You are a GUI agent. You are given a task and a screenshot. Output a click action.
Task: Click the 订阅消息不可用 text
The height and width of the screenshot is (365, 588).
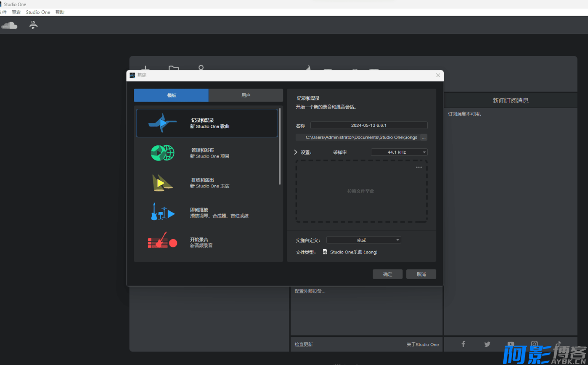point(465,114)
